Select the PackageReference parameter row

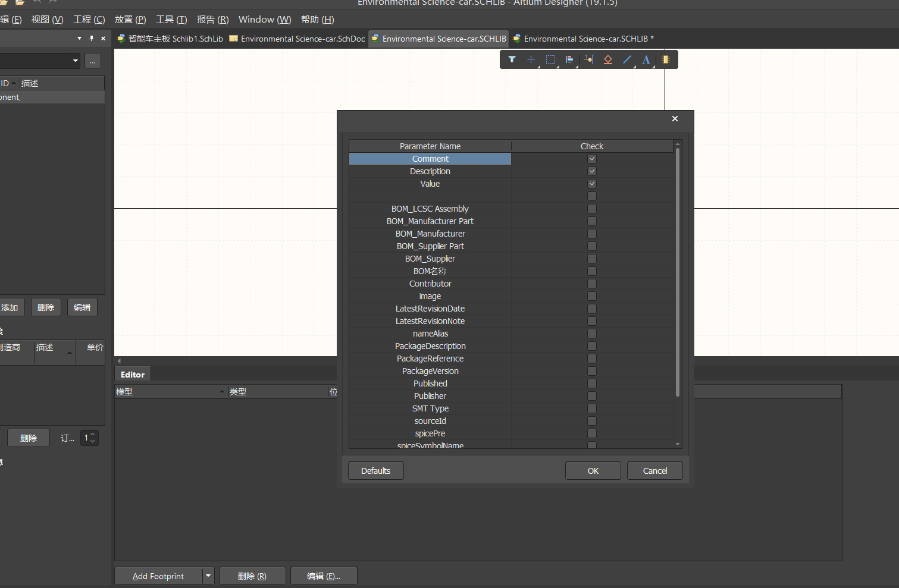[x=511, y=359]
